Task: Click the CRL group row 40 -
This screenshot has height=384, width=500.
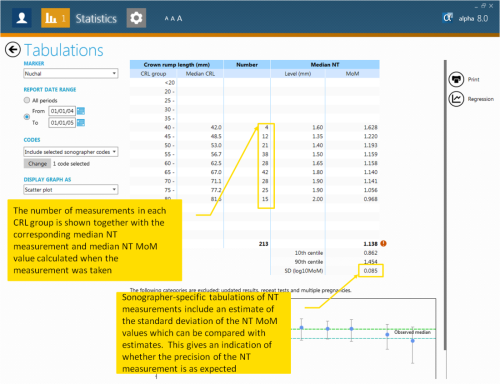Action: 169,127
